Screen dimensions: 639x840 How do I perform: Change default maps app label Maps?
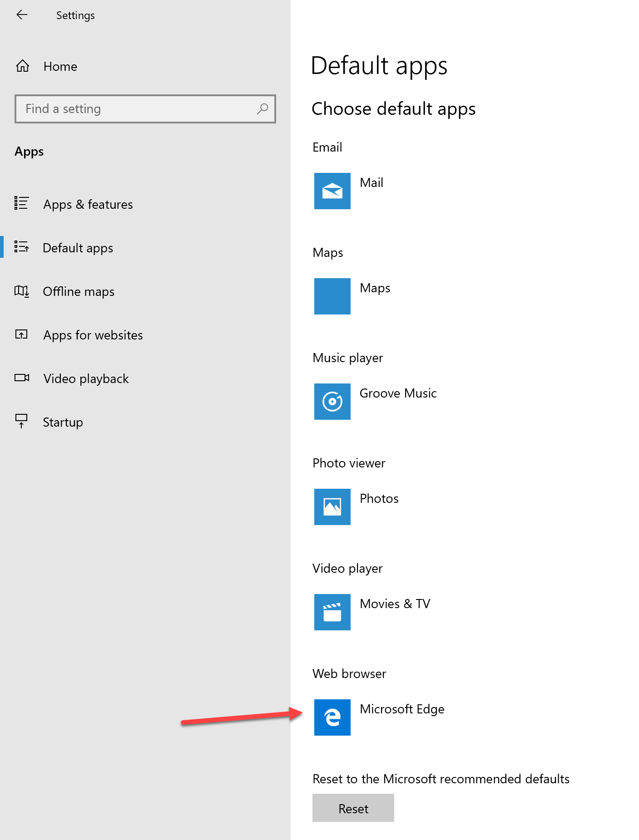[x=375, y=288]
